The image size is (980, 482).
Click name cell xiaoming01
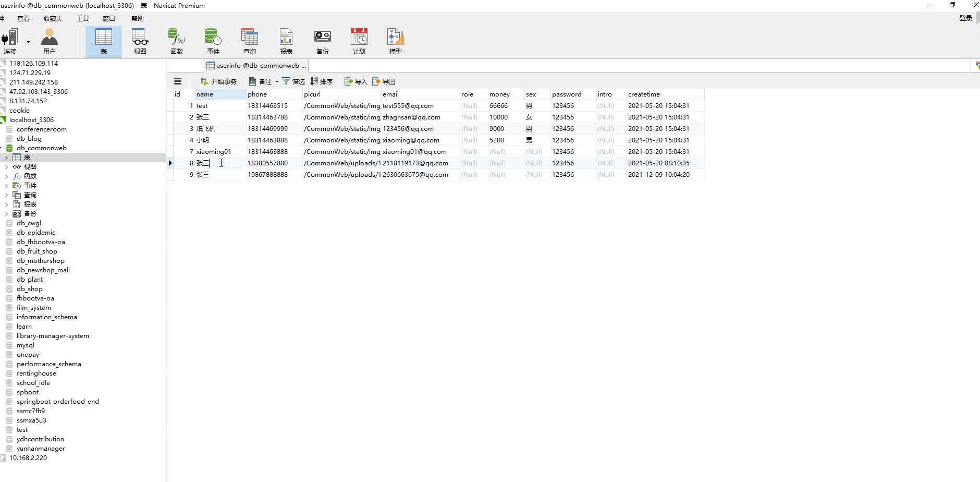coord(220,152)
